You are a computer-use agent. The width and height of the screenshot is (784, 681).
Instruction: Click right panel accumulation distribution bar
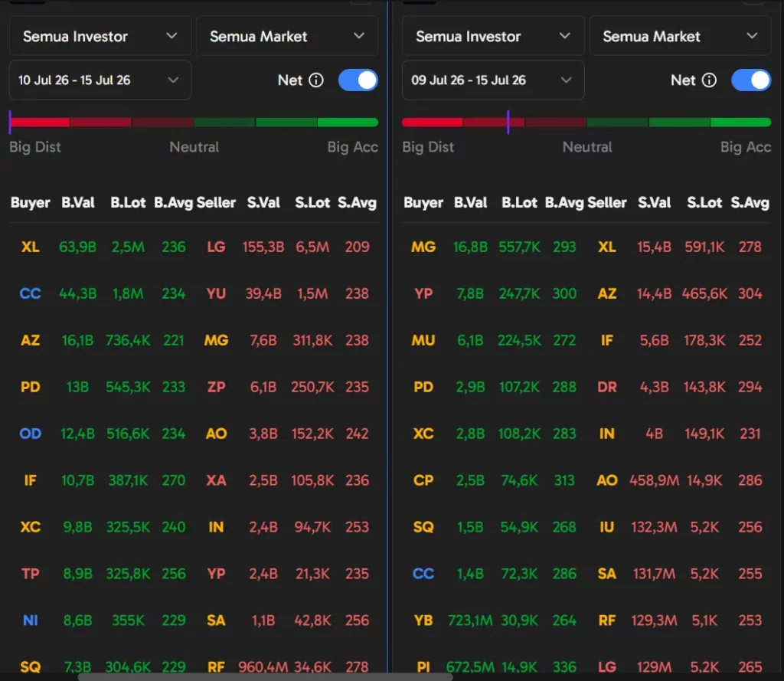[x=586, y=122]
